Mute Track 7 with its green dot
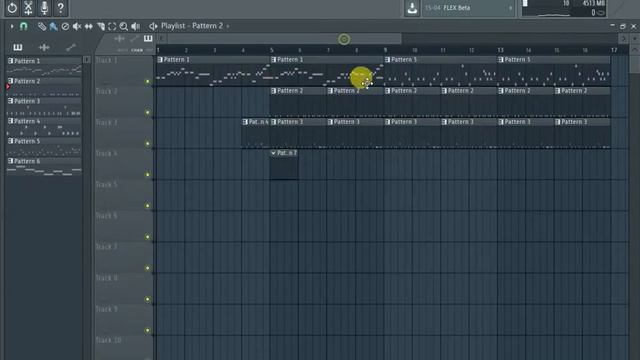Image resolution: width=640 pixels, height=360 pixels. (x=148, y=268)
